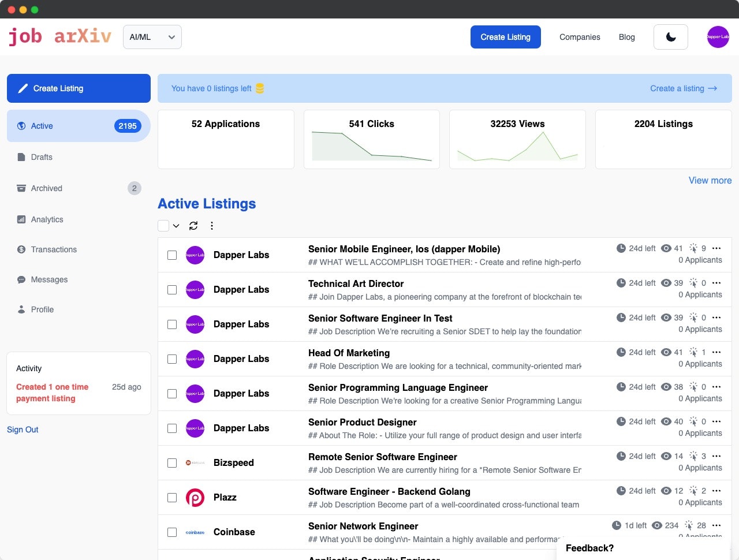Click the Created 1 one time payment listing activity
Image resolution: width=739 pixels, height=560 pixels.
(x=53, y=393)
